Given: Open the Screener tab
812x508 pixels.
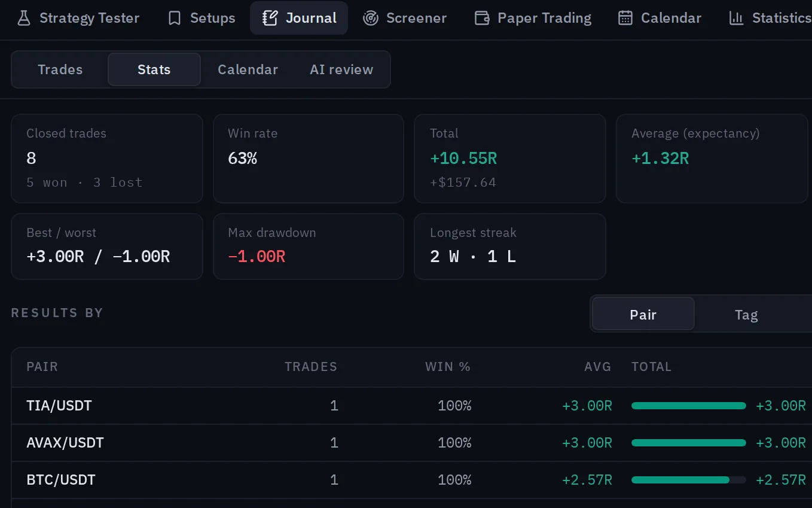Looking at the screenshot, I should 405,18.
